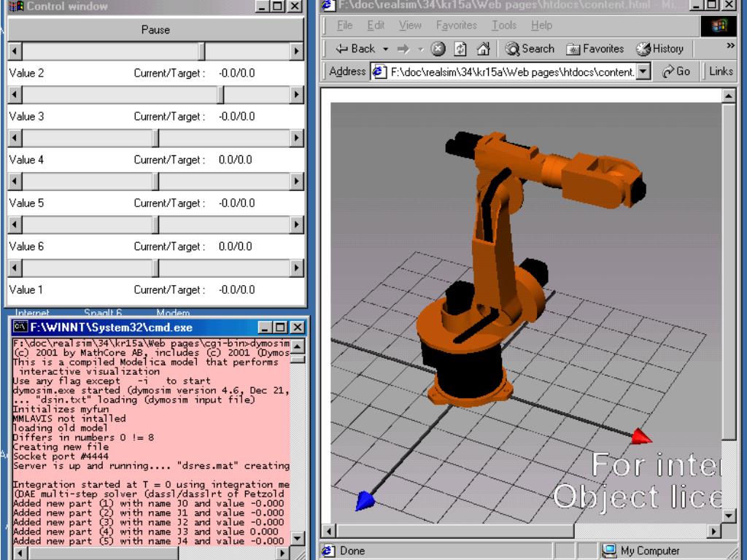The height and width of the screenshot is (560, 747).
Task: Click the slider thumb above Value 3 label
Action: tap(220, 95)
